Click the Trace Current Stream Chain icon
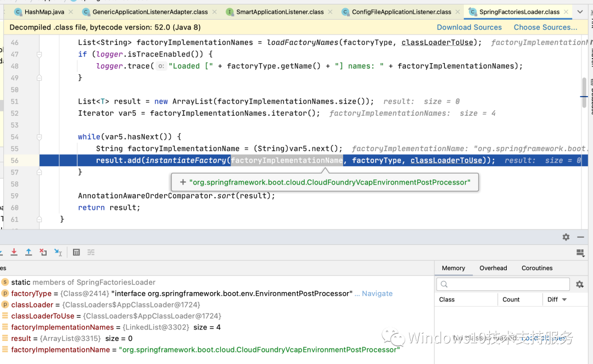593x364 pixels. point(91,252)
